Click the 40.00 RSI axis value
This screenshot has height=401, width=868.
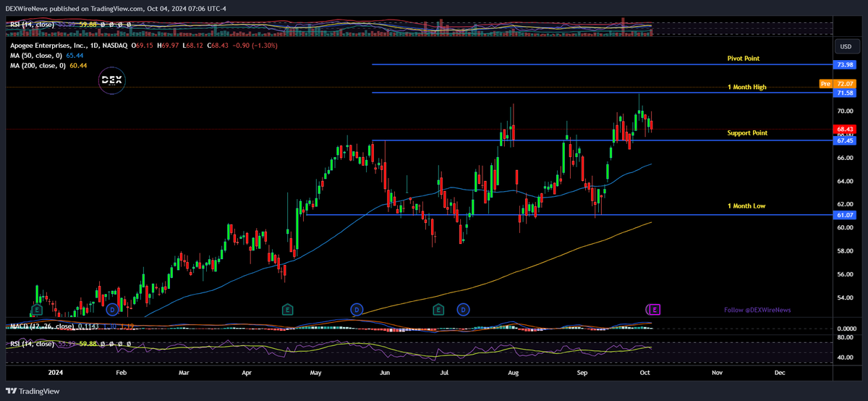(845, 358)
